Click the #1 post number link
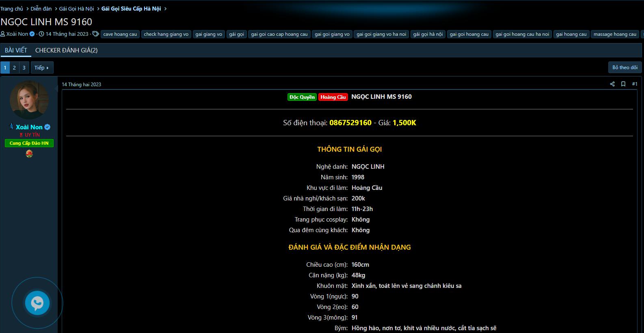Screen dimensions: 644x333 click(634, 84)
